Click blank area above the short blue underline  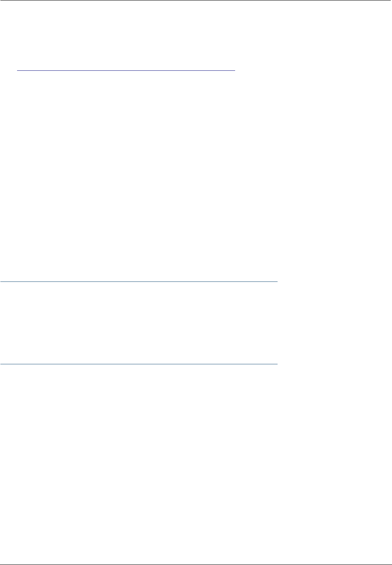(x=126, y=35)
